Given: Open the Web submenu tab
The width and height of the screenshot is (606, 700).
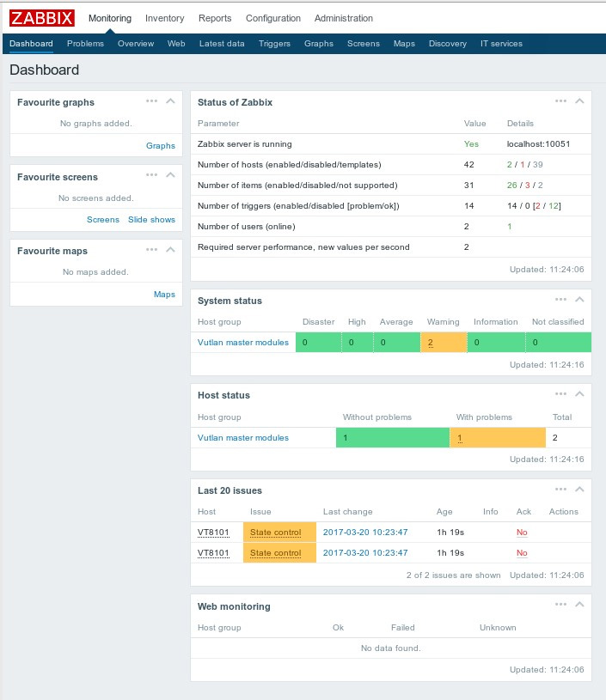Looking at the screenshot, I should pyautogui.click(x=176, y=44).
